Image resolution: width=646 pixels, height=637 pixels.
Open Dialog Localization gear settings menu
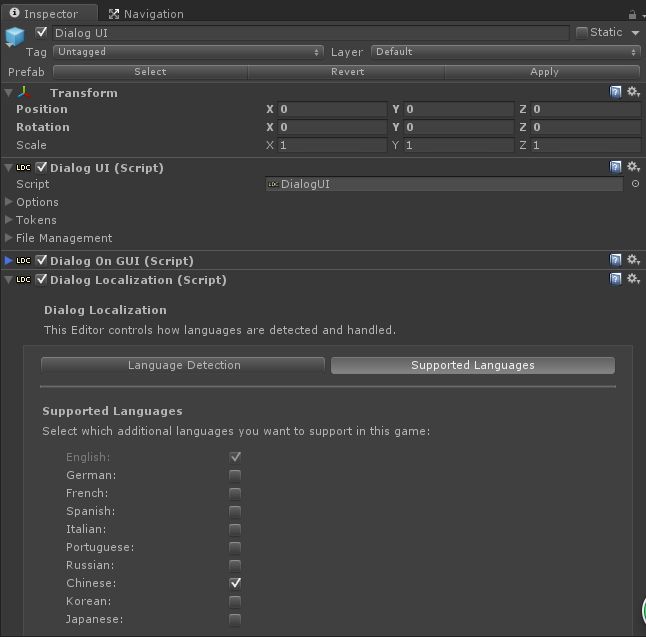point(633,279)
